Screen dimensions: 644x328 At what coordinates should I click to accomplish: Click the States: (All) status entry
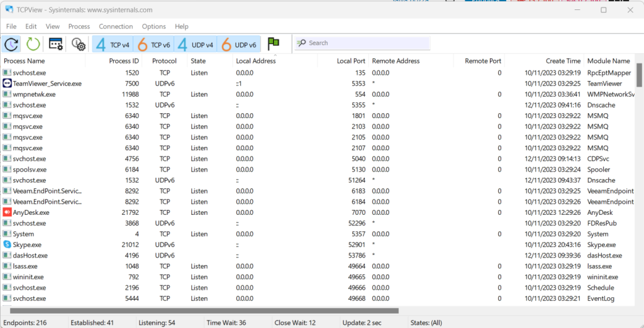[426, 323]
